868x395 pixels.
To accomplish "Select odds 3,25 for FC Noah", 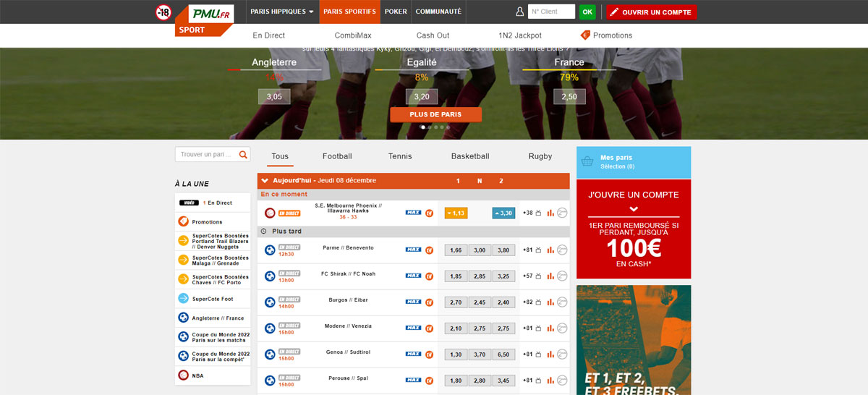I will coord(503,276).
